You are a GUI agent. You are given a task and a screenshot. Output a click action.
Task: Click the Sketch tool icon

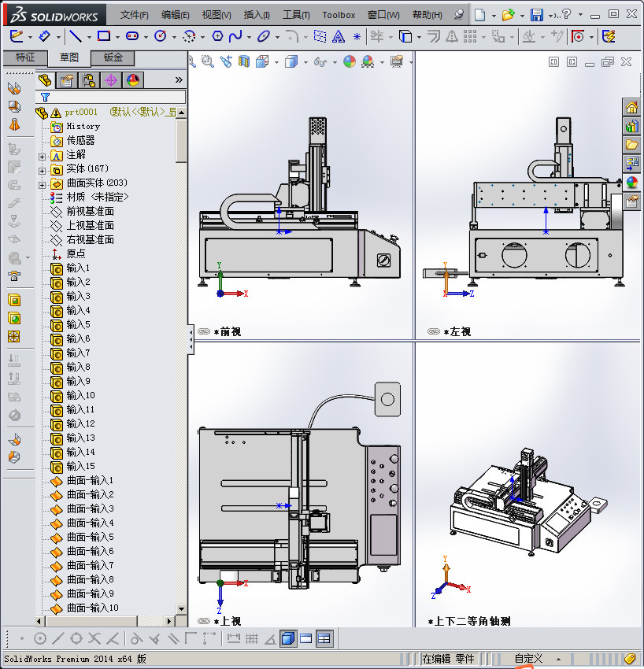[x=17, y=36]
